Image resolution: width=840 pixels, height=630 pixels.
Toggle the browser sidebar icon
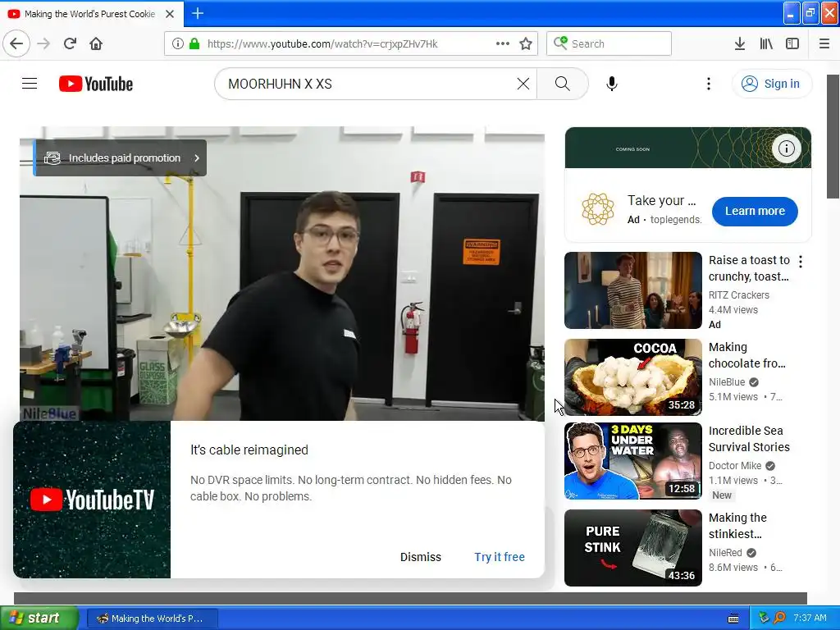coord(792,43)
